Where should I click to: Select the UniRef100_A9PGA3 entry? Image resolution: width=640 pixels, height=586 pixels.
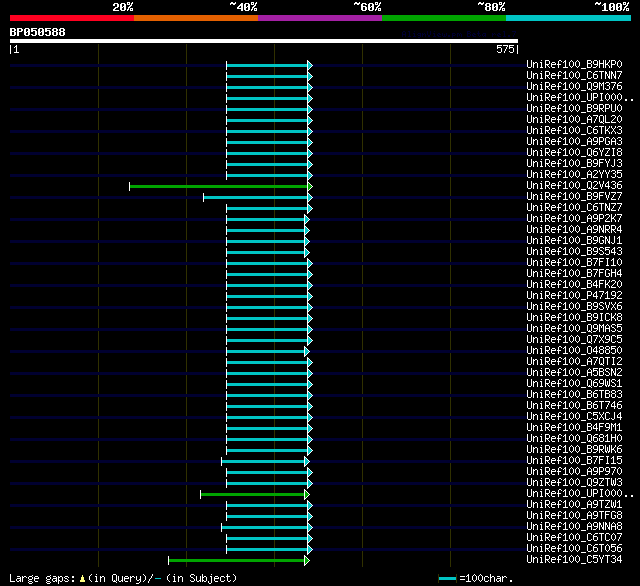pos(574,142)
